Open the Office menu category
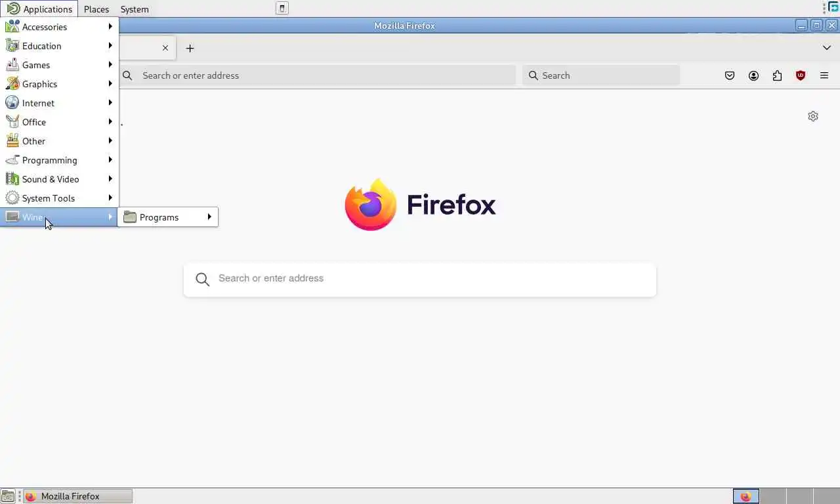840x504 pixels. tap(59, 122)
